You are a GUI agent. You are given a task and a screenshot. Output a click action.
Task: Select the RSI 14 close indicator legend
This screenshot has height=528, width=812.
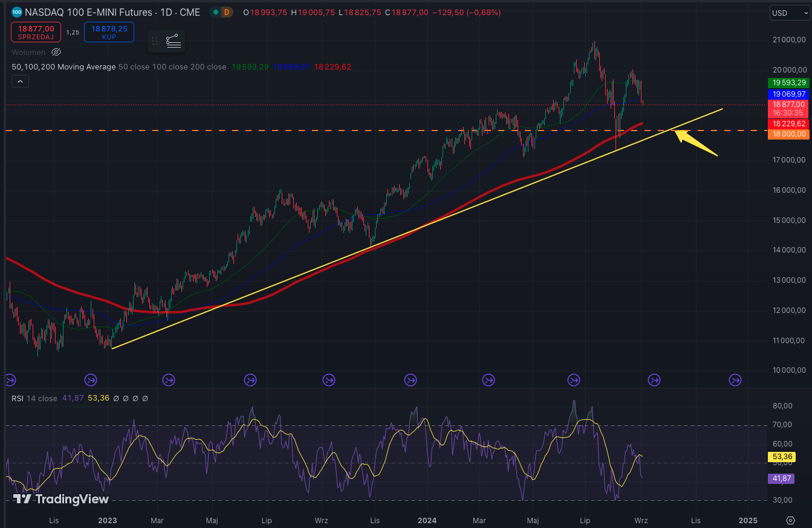tap(34, 398)
